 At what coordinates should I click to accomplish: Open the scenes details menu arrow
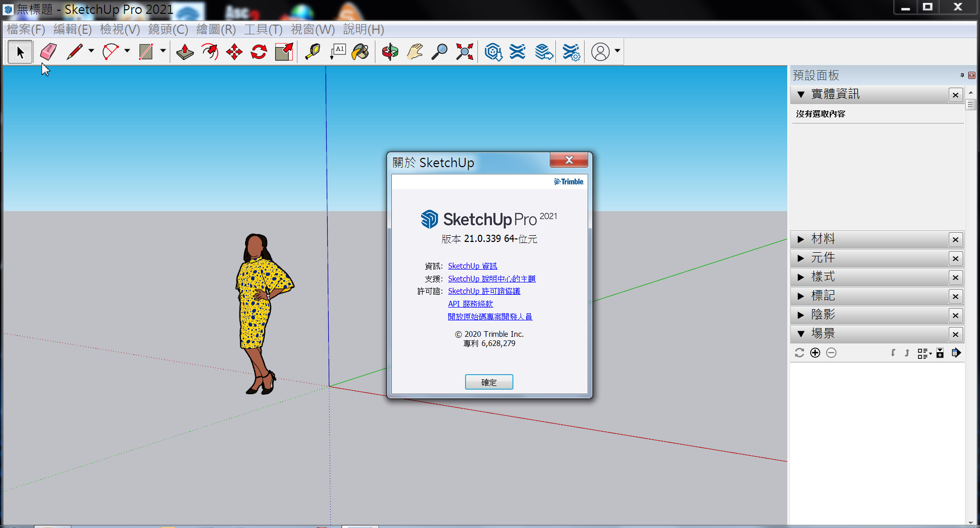(x=956, y=353)
